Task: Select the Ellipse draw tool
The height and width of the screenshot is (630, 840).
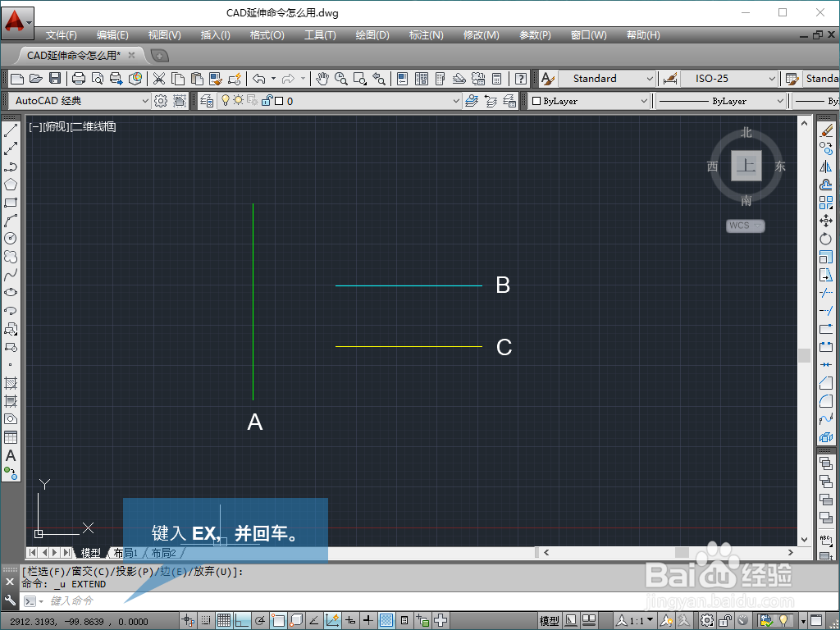Action: tap(11, 293)
